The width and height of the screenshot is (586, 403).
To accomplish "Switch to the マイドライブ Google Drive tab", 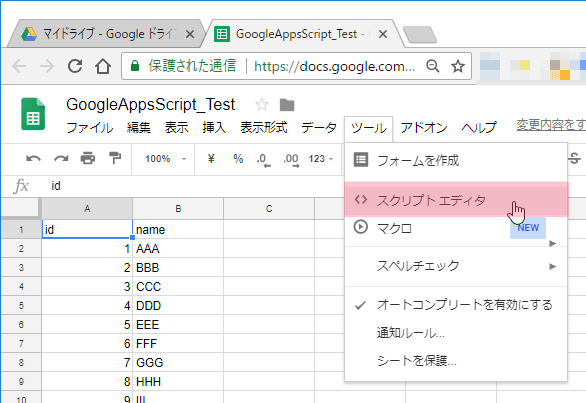I will pos(106,34).
